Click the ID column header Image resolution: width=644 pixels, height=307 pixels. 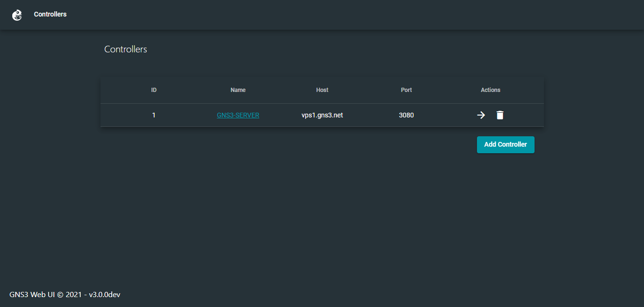[x=154, y=90]
